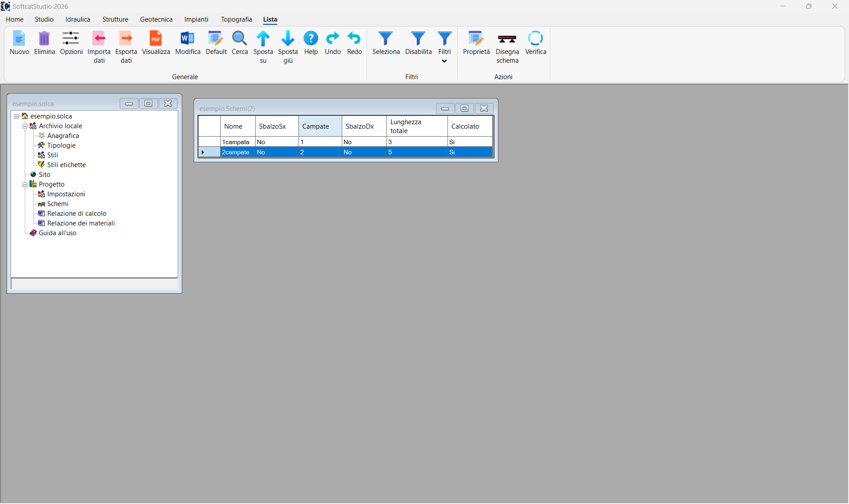The height and width of the screenshot is (504, 849).
Task: Open the Home ribbon tab
Action: point(15,19)
